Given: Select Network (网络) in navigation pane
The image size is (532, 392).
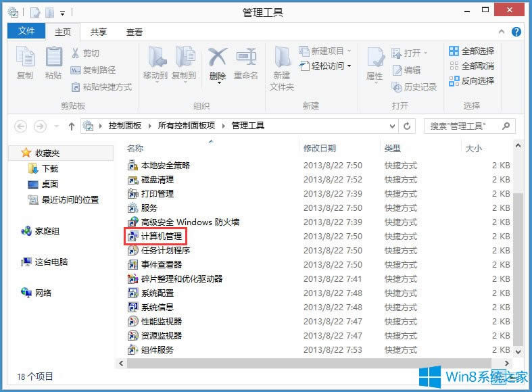Looking at the screenshot, I should [37, 293].
